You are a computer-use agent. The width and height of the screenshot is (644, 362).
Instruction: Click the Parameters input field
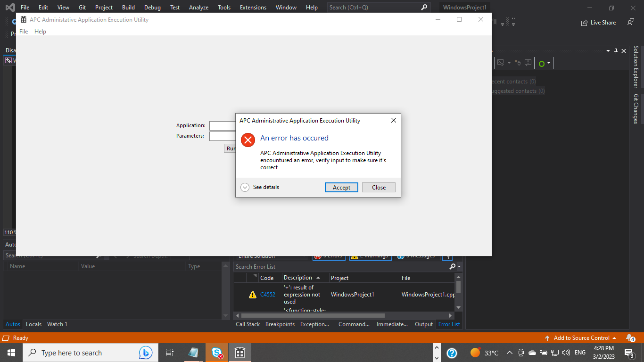223,136
